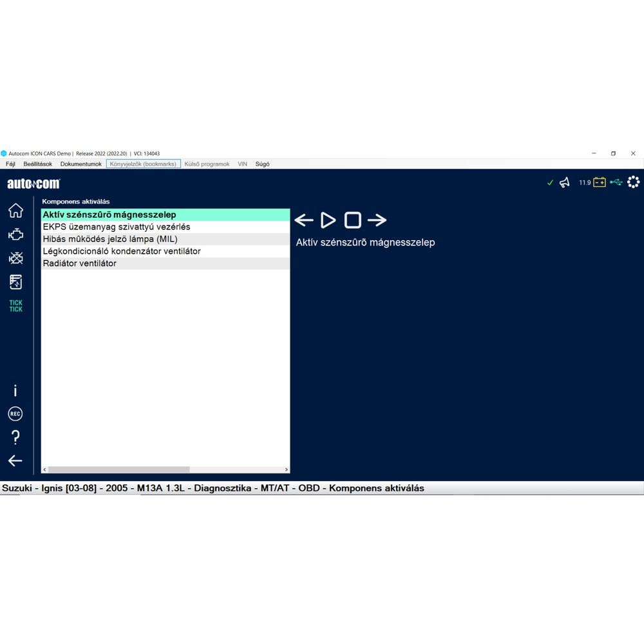Open the crossed-out engine fault icon
This screenshot has width=644, height=644.
(15, 258)
